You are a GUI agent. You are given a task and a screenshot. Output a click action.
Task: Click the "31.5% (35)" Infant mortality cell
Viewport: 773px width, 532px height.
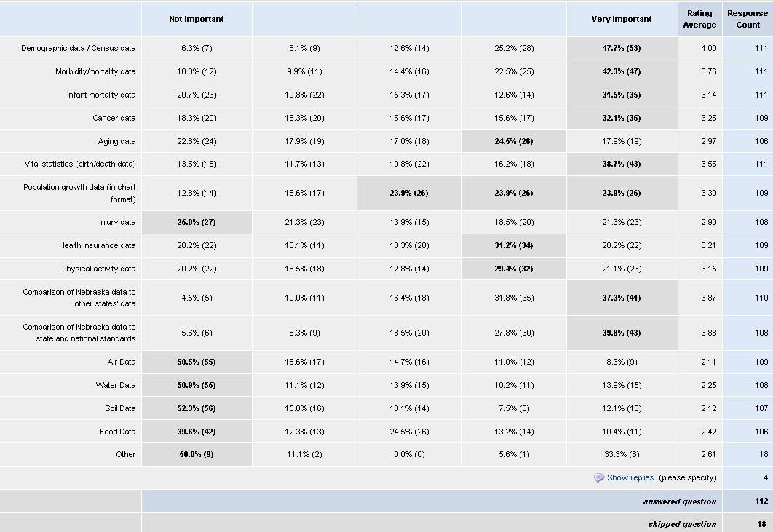pos(621,95)
